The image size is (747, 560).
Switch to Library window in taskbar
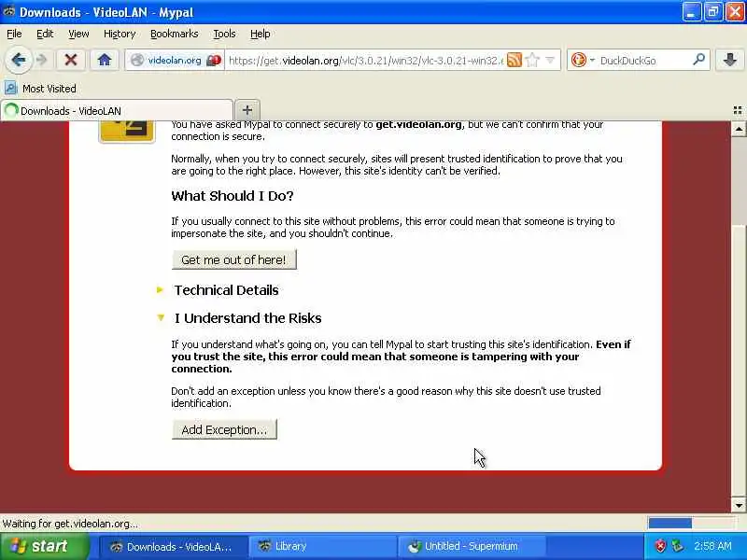(324, 547)
